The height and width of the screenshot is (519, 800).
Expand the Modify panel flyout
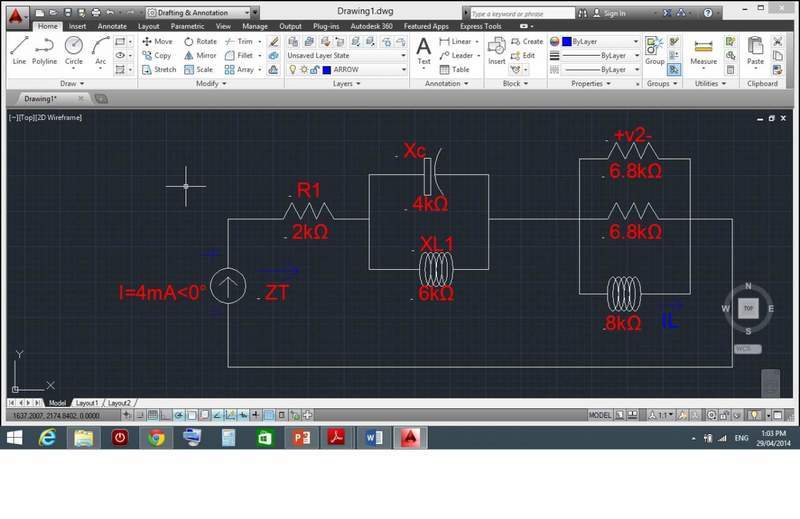(x=210, y=84)
